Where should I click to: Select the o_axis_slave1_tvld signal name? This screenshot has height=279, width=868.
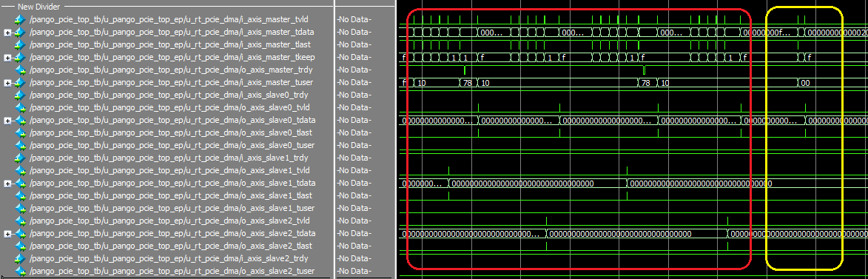click(169, 170)
